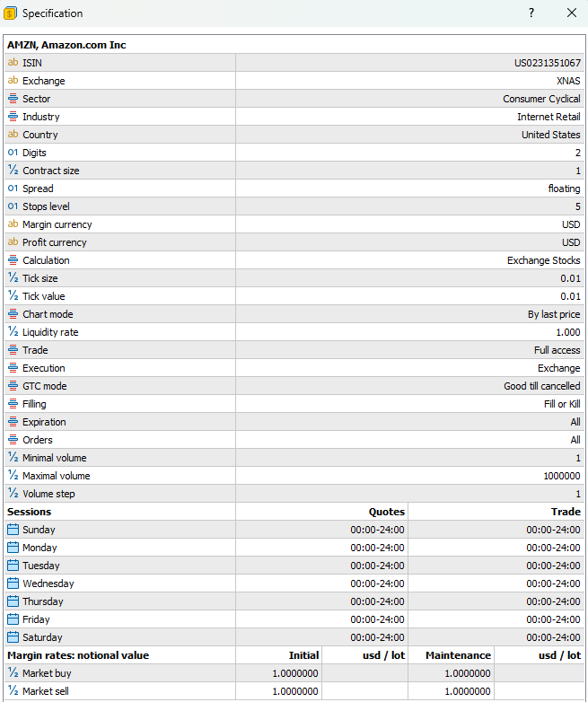
Task: Click the icon beside Exchange
Action: [x=13, y=81]
